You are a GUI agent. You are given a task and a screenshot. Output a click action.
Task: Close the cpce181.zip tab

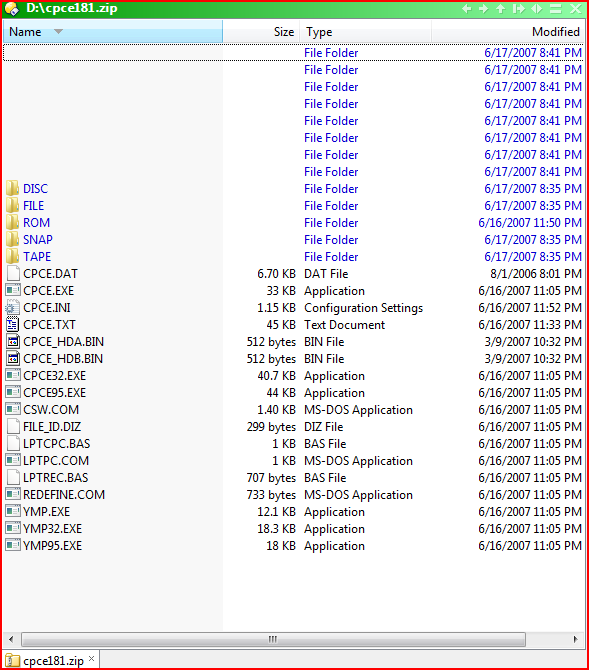pos(91,659)
